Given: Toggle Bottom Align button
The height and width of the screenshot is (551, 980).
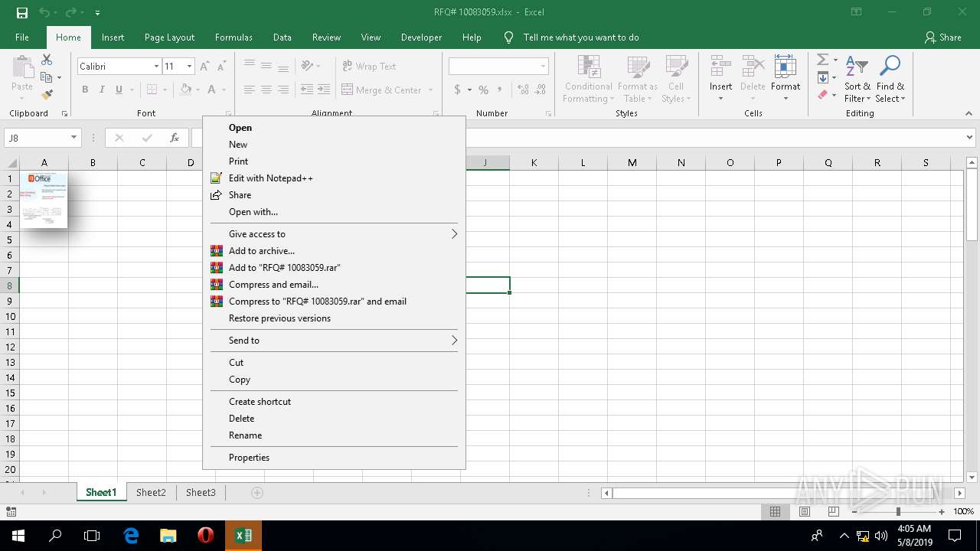Looking at the screenshot, I should [283, 67].
